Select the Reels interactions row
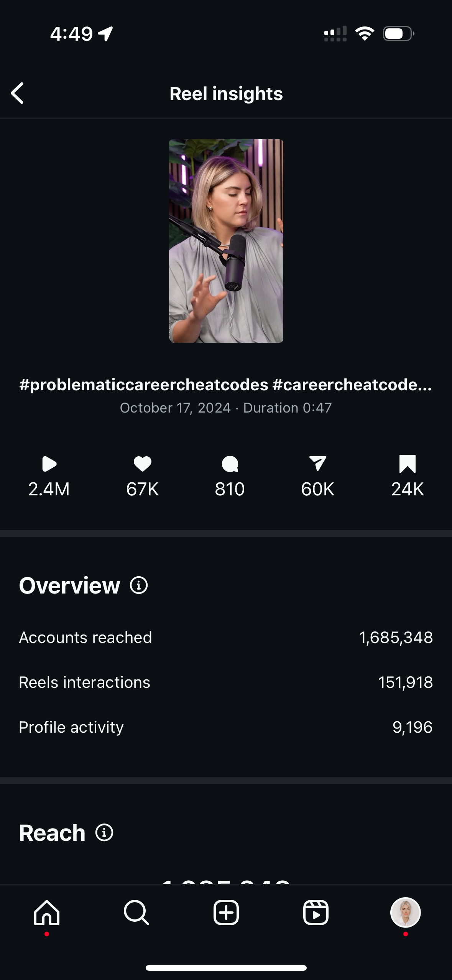This screenshot has height=980, width=452. [x=226, y=682]
